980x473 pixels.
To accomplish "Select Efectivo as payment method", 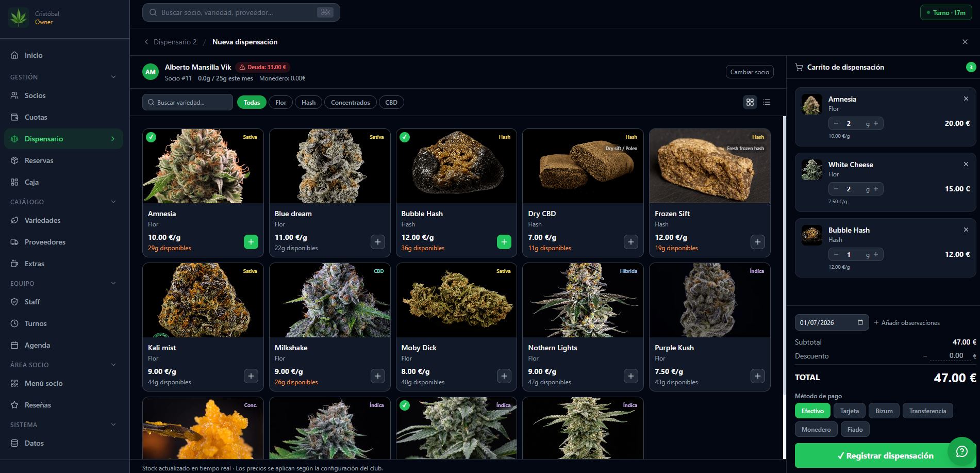I will 812,411.
